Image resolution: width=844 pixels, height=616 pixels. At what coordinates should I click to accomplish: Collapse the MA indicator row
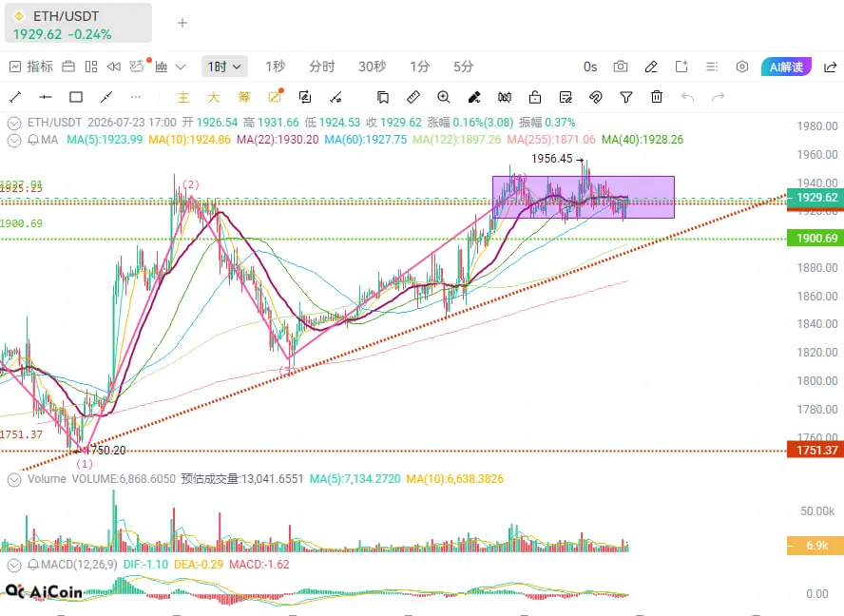(x=14, y=140)
